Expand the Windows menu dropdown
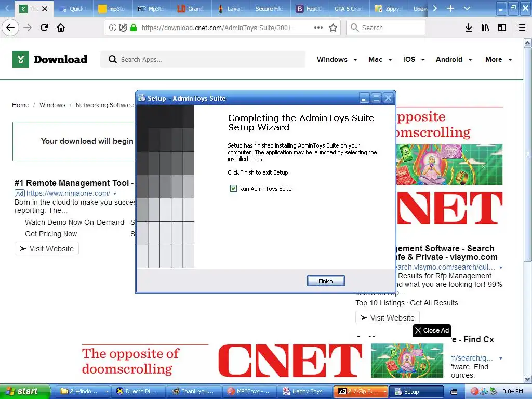This screenshot has height=399, width=532. [x=355, y=60]
